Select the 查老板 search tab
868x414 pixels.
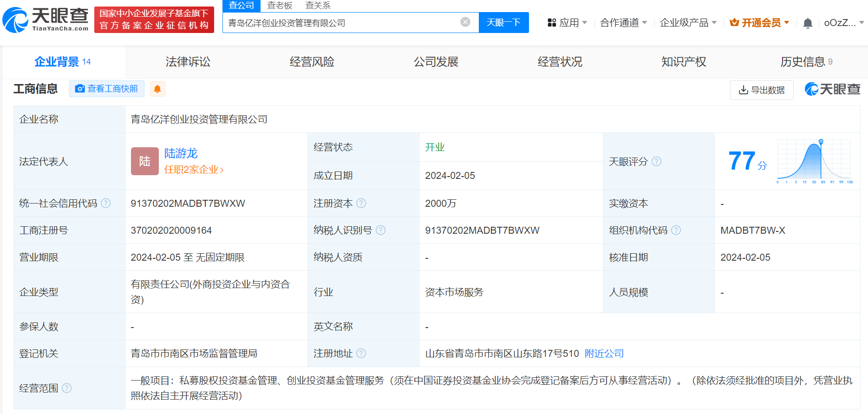click(x=280, y=6)
